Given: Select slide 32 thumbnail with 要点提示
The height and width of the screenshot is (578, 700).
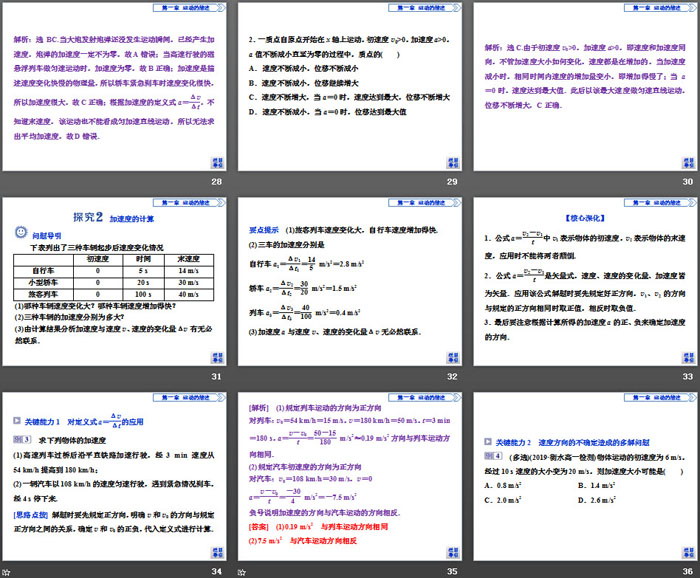Looking at the screenshot, I should (x=350, y=282).
